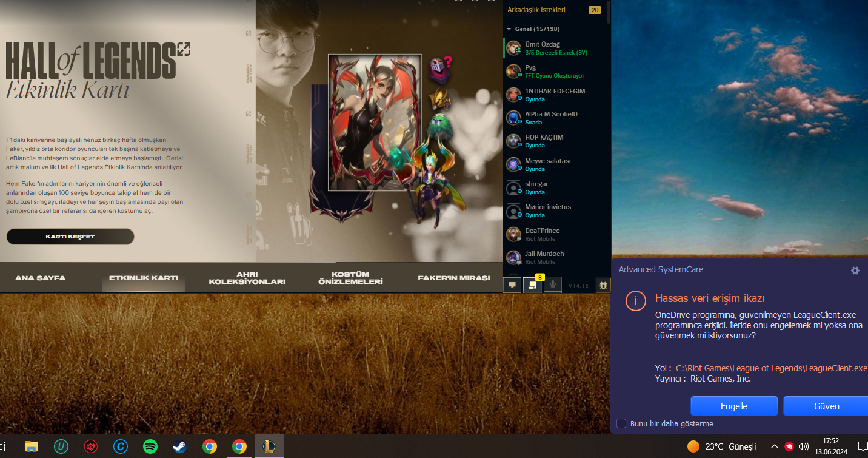
Task: Click AlPha M ScofielD's profile avatar
Action: 513,118
